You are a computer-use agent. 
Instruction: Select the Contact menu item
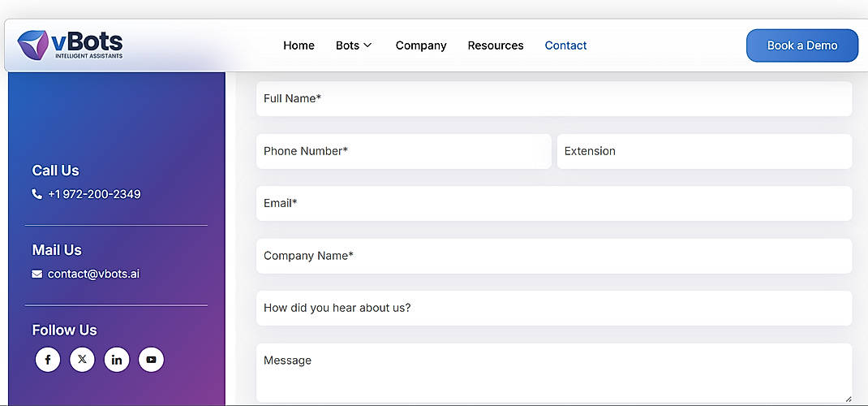[x=565, y=45]
